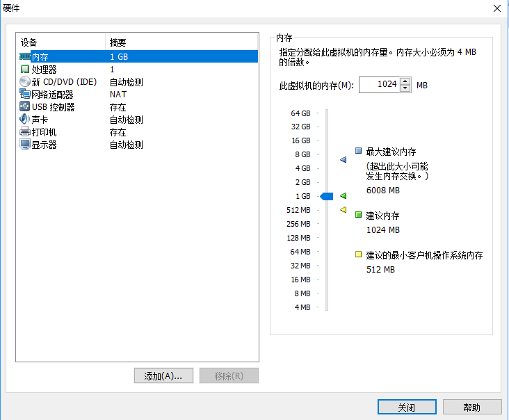This screenshot has height=420, width=509.
Task: Click the disabled 移除(R) button
Action: (x=229, y=375)
